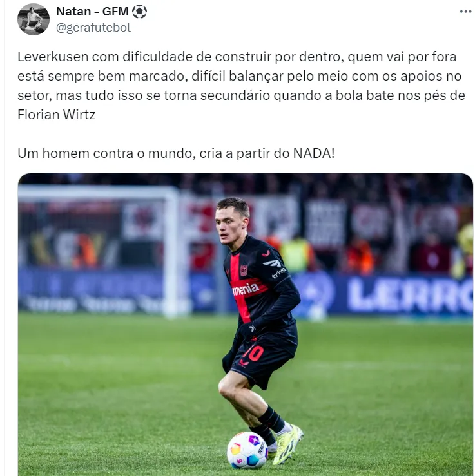Click the red Castore logo on the shoulder

click(266, 253)
